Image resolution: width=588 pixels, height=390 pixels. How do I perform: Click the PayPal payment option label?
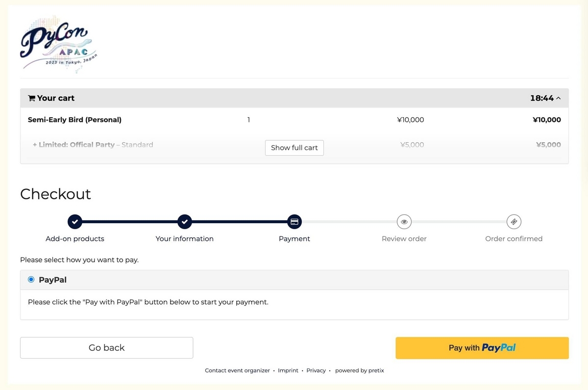pos(52,280)
